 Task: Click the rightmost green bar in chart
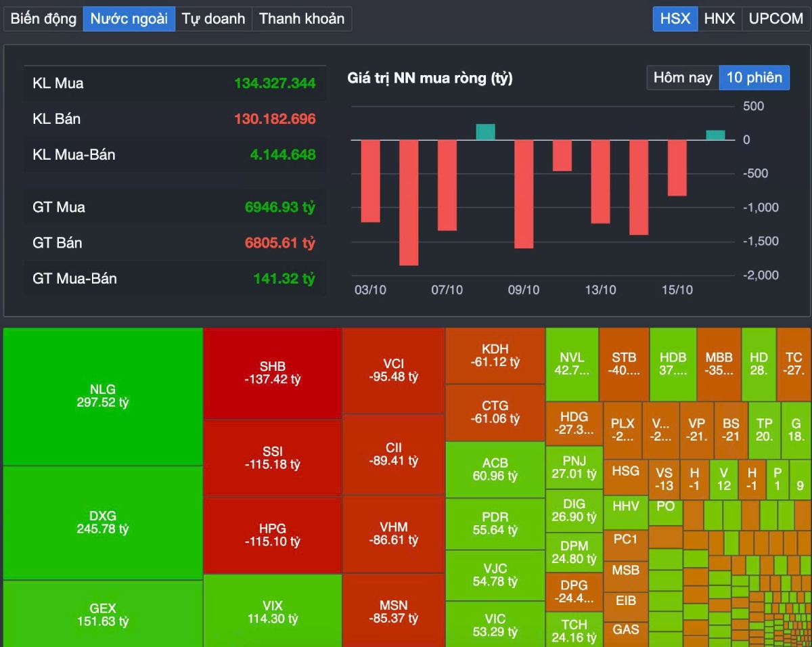coord(715,135)
